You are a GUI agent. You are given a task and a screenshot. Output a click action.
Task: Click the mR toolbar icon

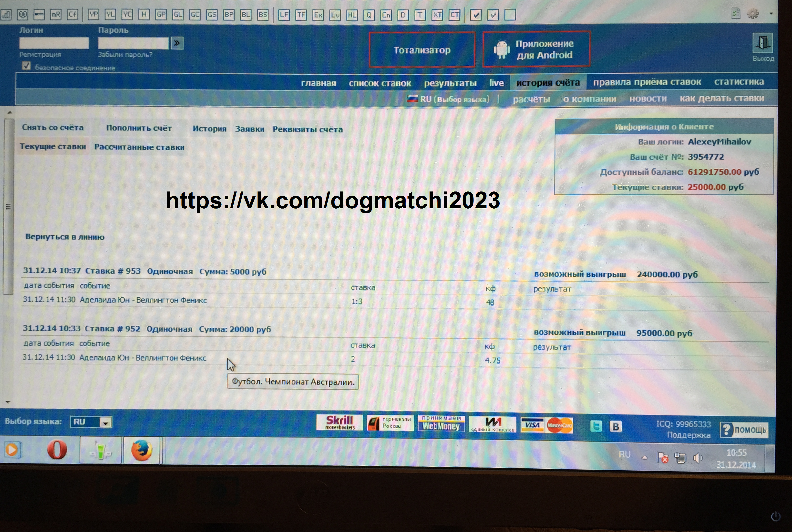click(56, 15)
